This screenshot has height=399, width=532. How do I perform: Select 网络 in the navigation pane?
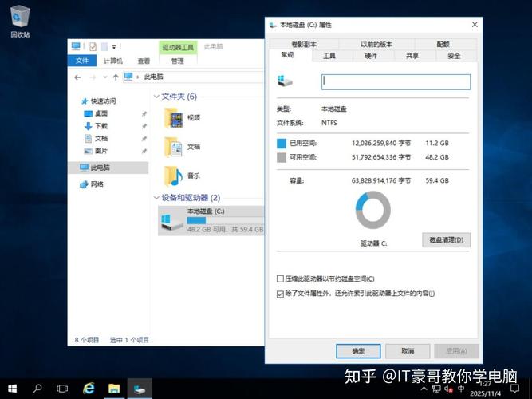97,184
